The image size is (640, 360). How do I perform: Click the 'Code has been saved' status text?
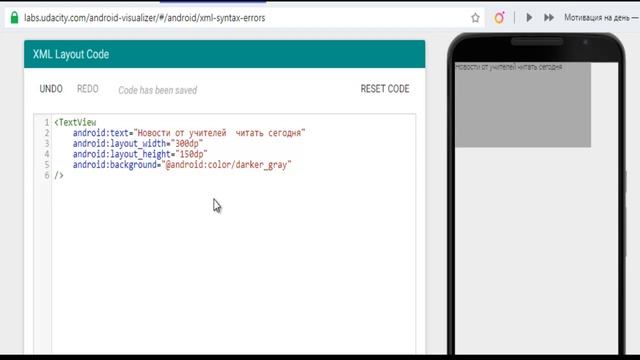(158, 90)
